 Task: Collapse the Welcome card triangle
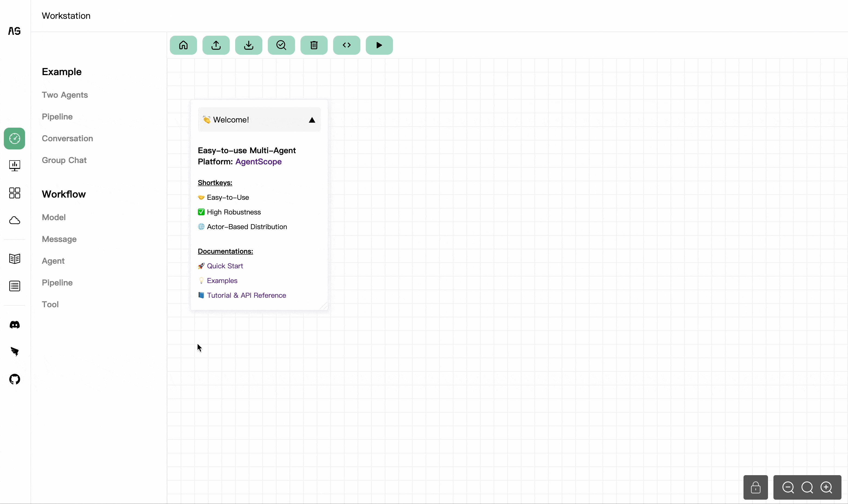pyautogui.click(x=312, y=119)
